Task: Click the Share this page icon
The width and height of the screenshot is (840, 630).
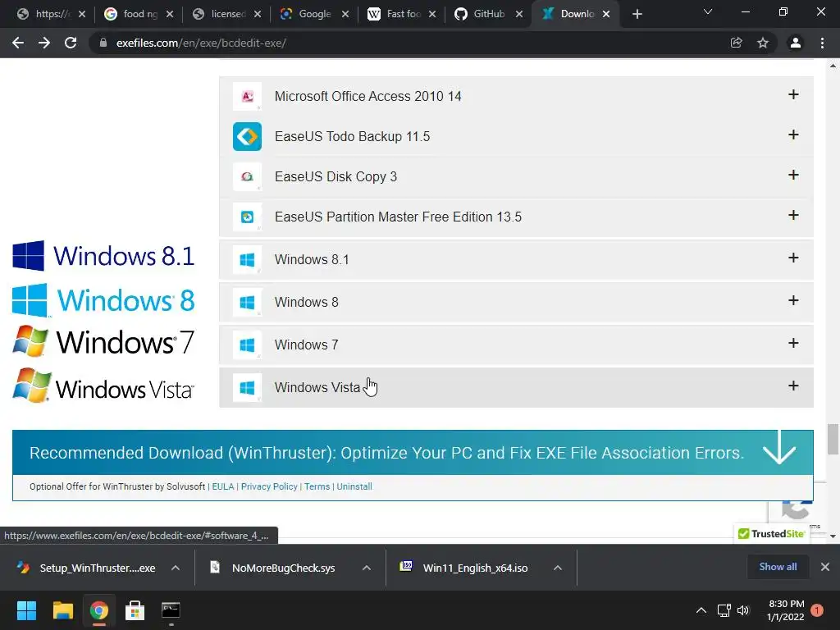Action: 737,43
